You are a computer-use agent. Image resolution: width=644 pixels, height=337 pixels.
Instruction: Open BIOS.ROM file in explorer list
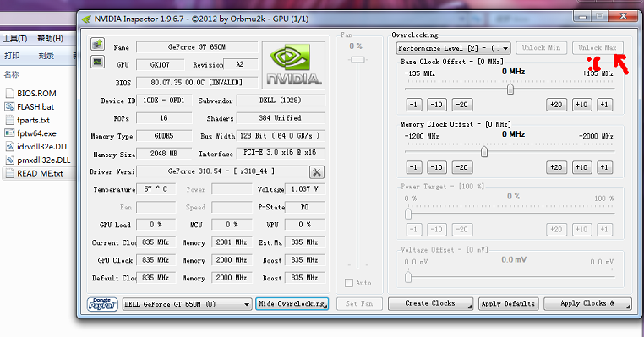coord(36,93)
